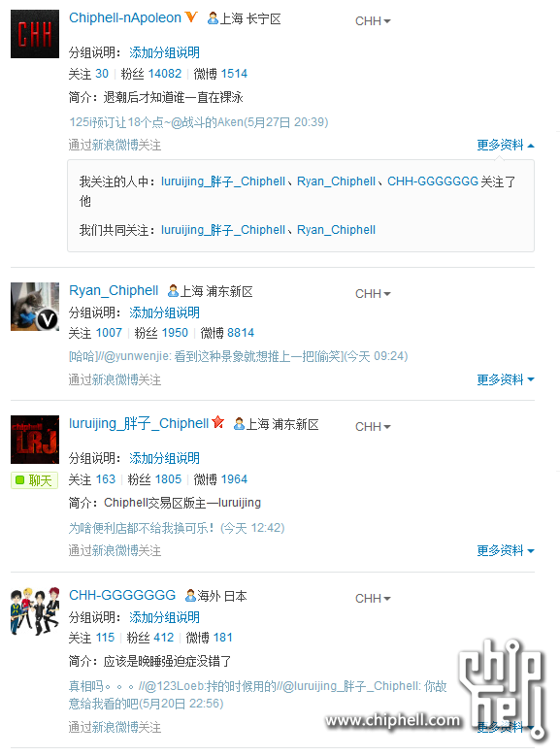Screen dimensions: 560x756
Task: Click the 14082 follower count for Chiphell-nApoleon
Action: [x=165, y=74]
